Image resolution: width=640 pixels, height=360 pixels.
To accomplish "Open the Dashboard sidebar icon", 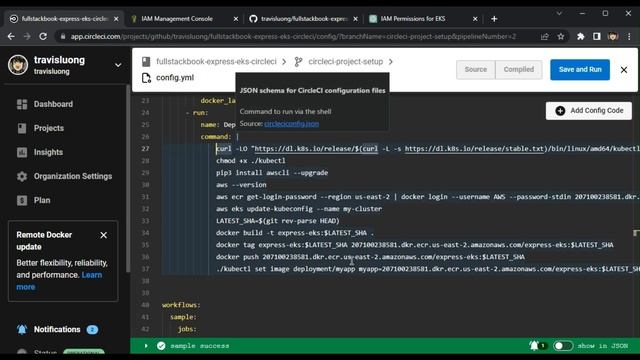I will 22,104.
